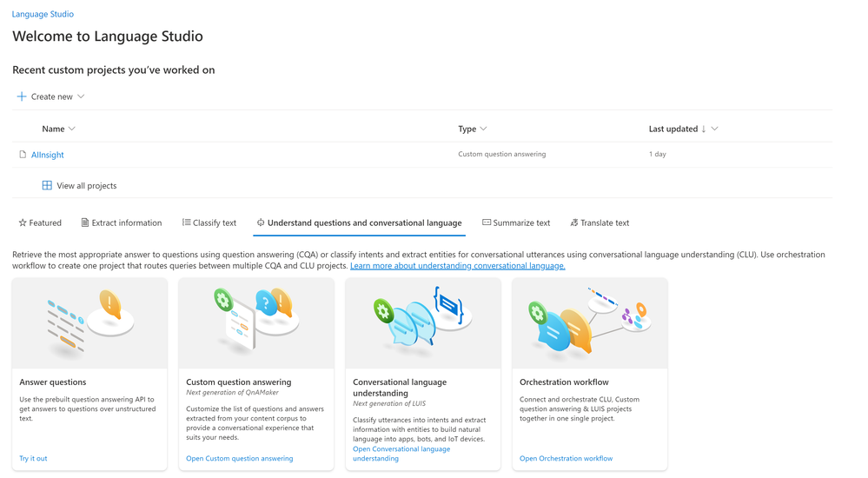This screenshot has width=868, height=478.
Task: Click the Conversational language understanding card illustration
Action: point(423,323)
